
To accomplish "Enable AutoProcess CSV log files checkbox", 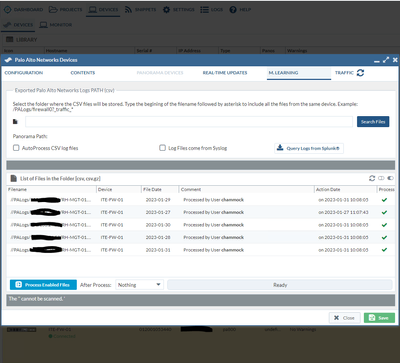I will point(16,148).
